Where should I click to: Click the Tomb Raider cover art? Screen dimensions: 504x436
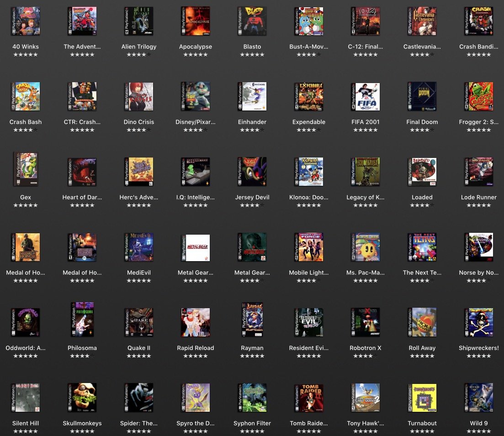[x=308, y=397]
